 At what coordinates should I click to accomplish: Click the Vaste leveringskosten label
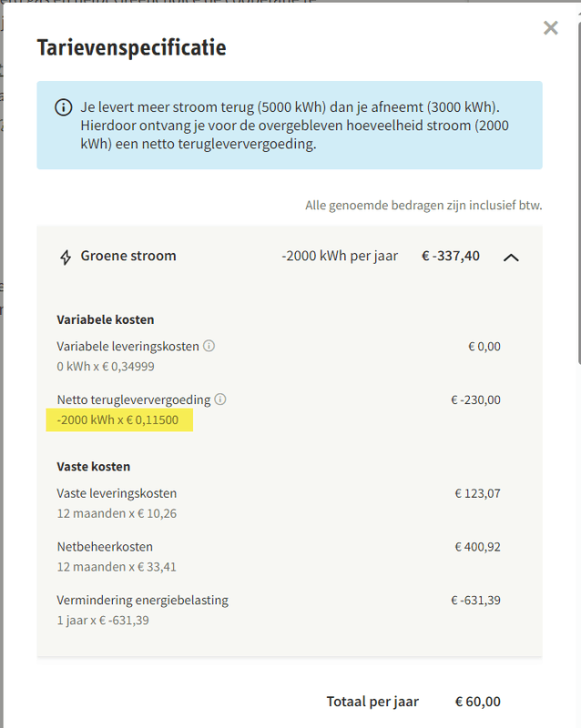click(x=117, y=493)
